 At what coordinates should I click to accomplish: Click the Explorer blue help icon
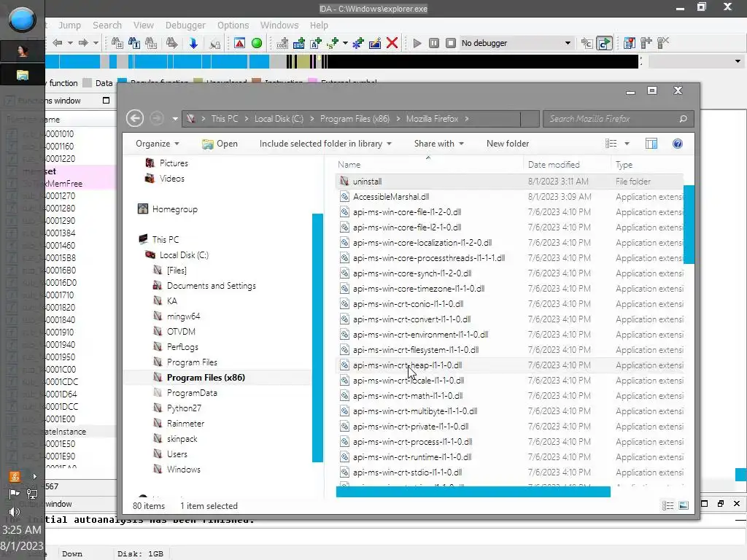[678, 144]
